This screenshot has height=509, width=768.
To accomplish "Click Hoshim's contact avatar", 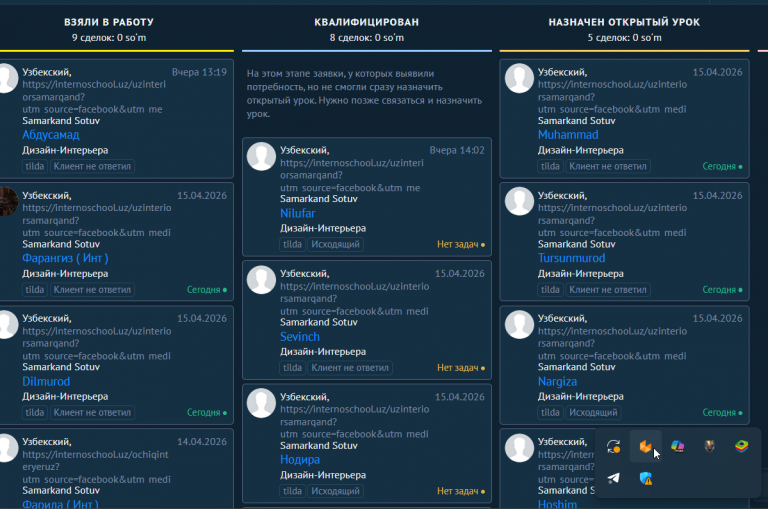I will [x=519, y=448].
